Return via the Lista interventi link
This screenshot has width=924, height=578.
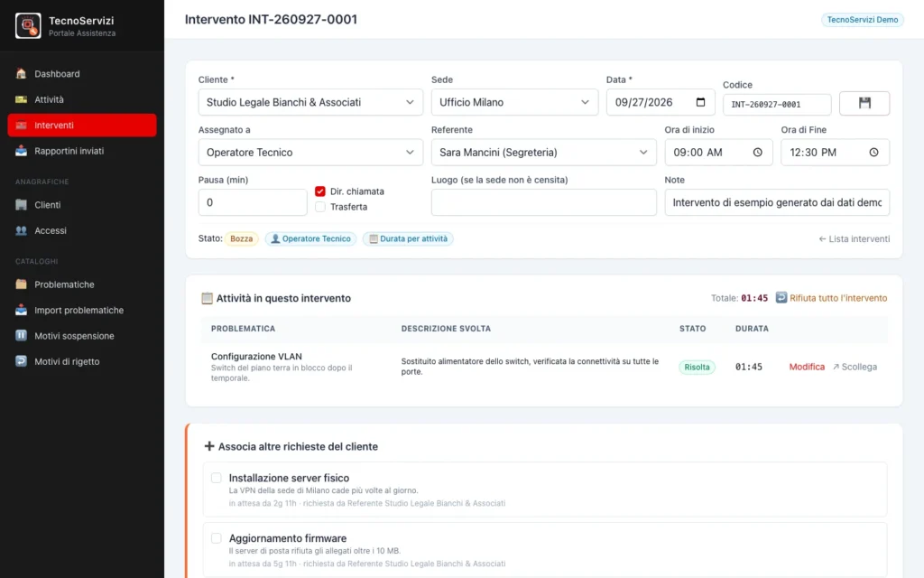click(x=854, y=238)
